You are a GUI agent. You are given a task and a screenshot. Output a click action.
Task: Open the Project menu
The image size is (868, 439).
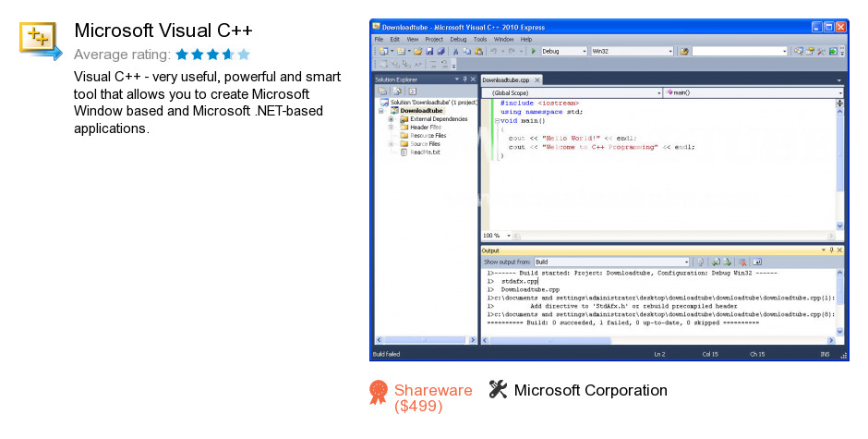point(434,40)
